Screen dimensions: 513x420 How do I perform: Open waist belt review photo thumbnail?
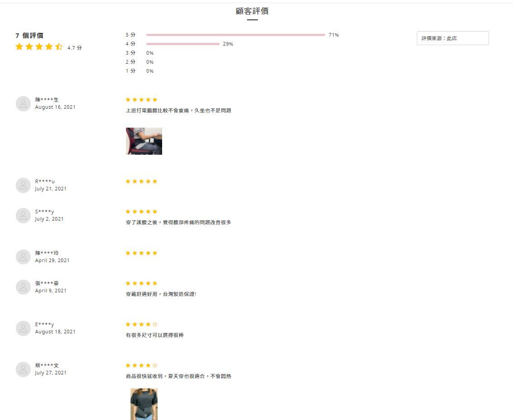144,404
